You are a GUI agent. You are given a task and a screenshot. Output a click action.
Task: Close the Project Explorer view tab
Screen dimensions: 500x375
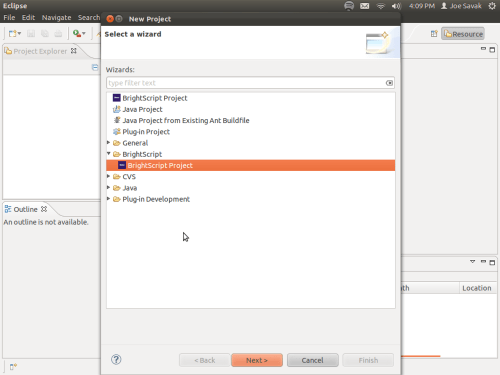[x=74, y=51]
